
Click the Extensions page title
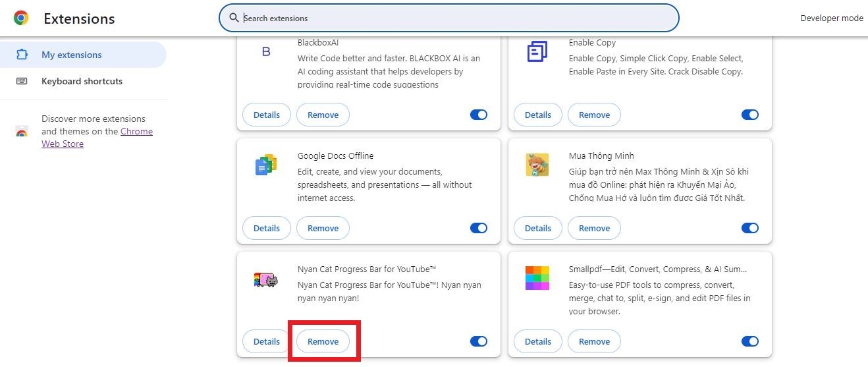(x=79, y=18)
